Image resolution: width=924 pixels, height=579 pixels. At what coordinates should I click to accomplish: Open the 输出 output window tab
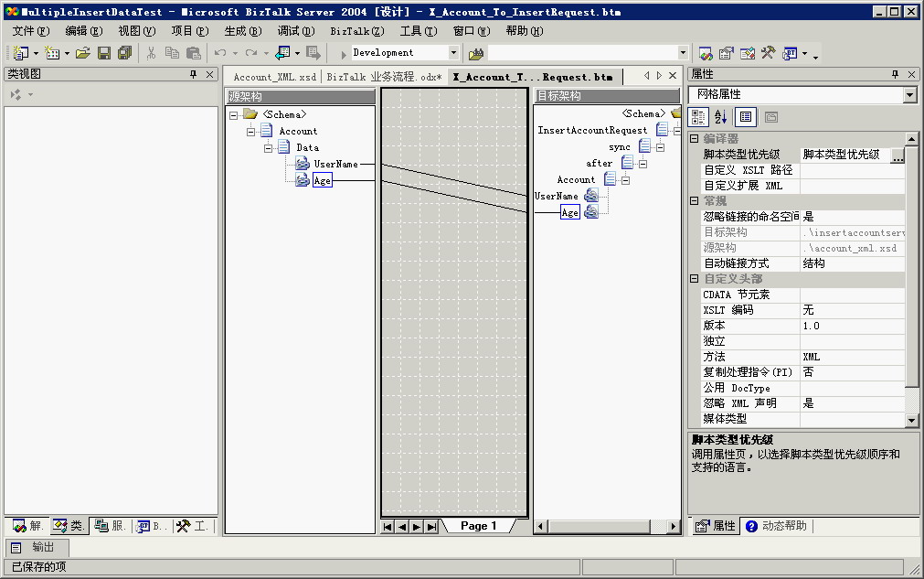[x=37, y=547]
